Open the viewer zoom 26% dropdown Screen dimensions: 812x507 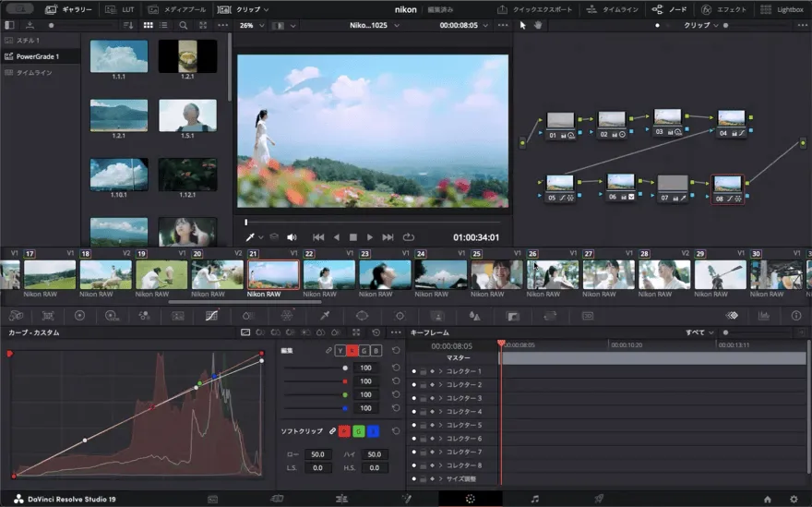250,25
